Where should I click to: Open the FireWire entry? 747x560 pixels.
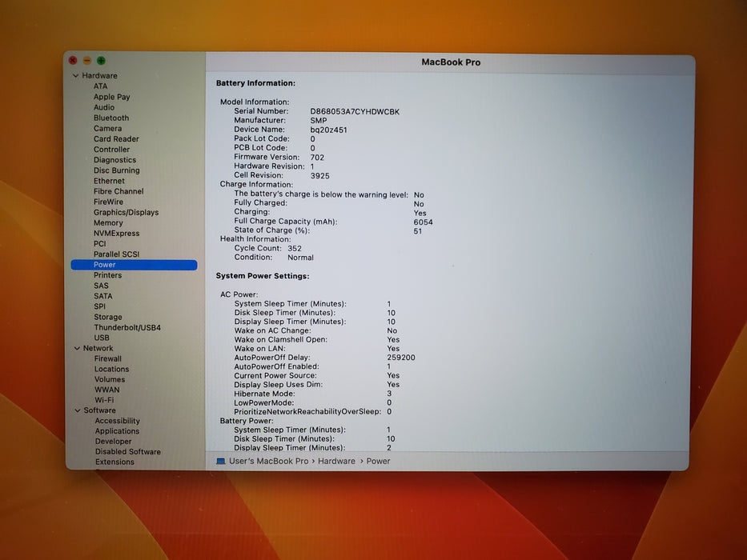pyautogui.click(x=108, y=202)
